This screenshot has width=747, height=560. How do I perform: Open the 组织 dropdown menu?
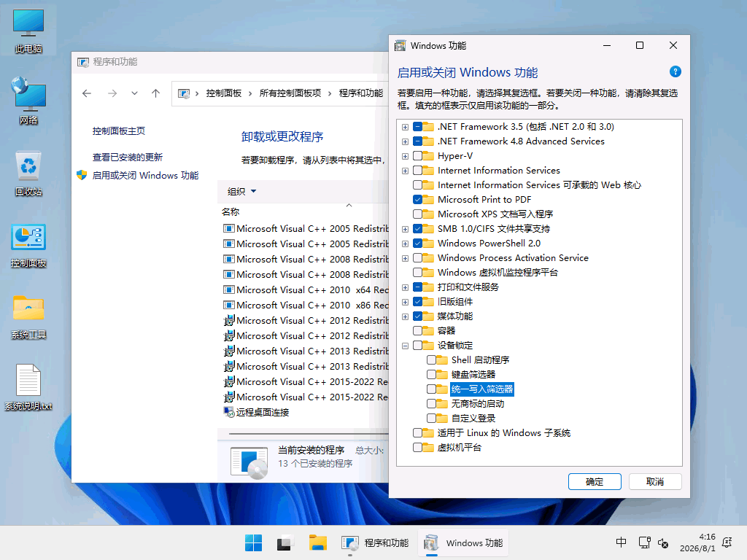(242, 192)
